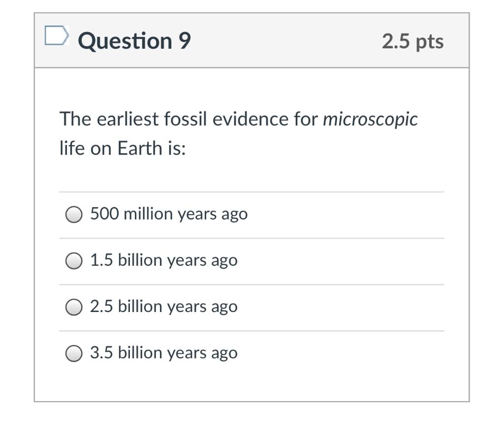
Task: Click the "2.5 billion years ago" answer text
Action: [163, 307]
